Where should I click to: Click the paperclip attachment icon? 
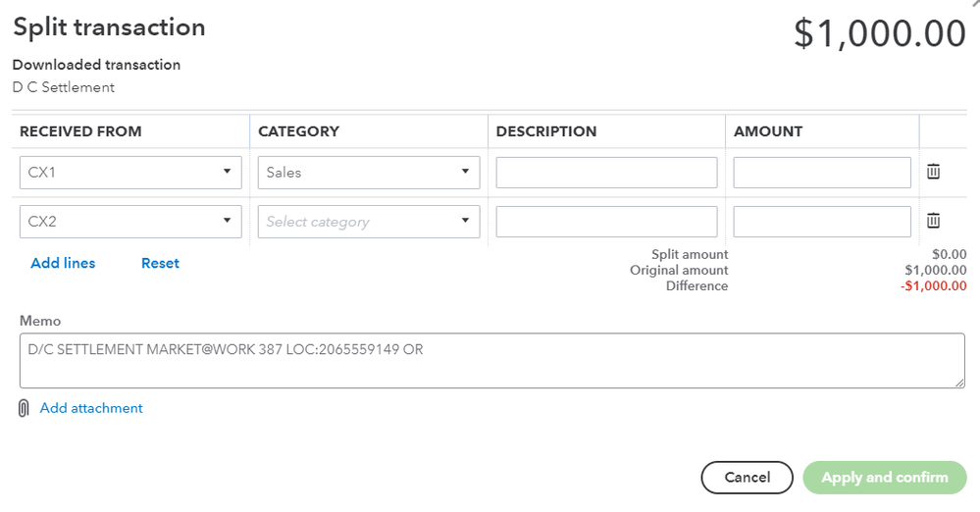click(x=24, y=408)
